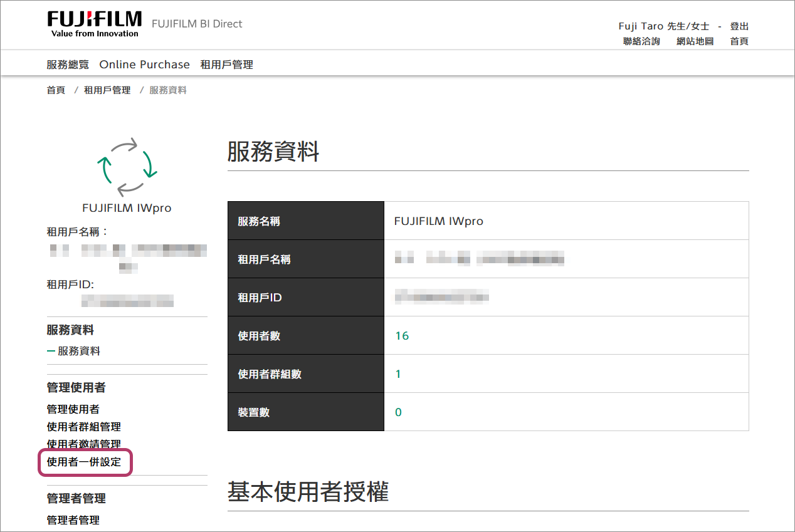Image resolution: width=795 pixels, height=532 pixels.
Task: Click the 使用者數 value 16
Action: point(402,336)
